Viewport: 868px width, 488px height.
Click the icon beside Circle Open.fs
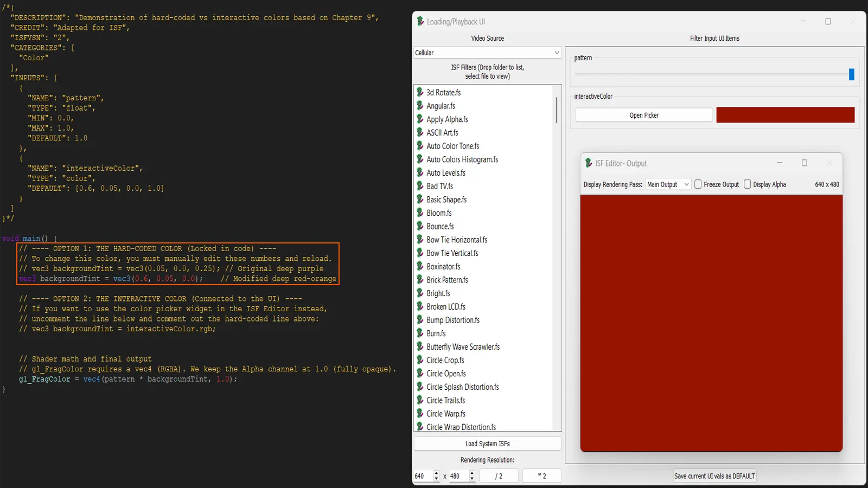point(420,373)
